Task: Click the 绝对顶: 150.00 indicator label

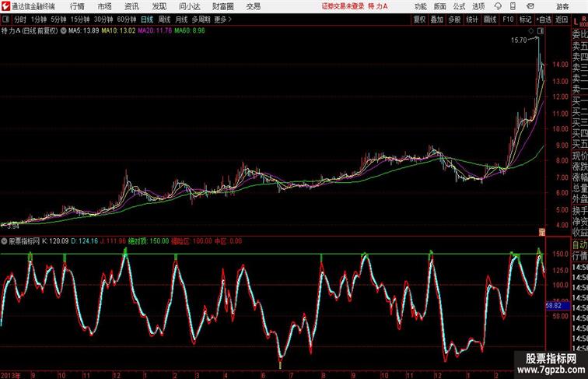Action: (x=149, y=241)
